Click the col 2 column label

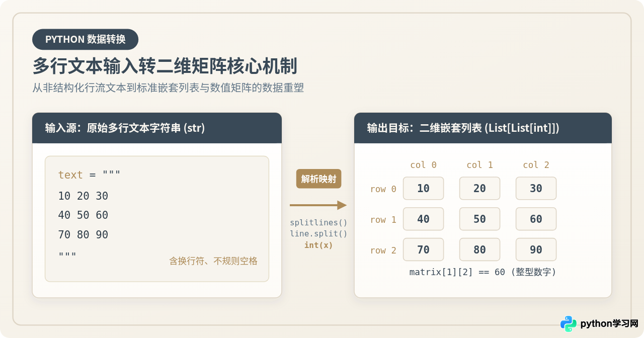[536, 165]
